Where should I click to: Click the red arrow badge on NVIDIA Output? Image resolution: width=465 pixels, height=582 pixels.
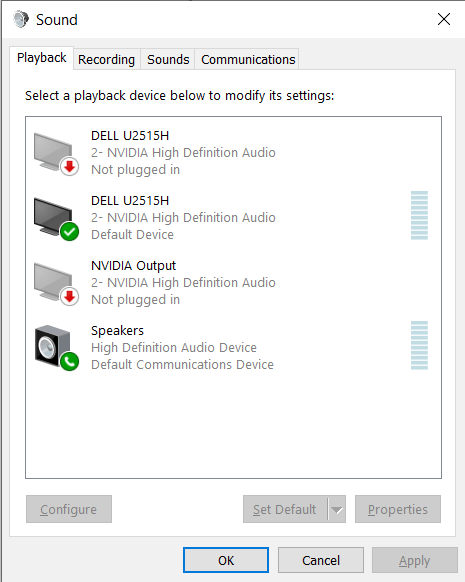pos(69,297)
